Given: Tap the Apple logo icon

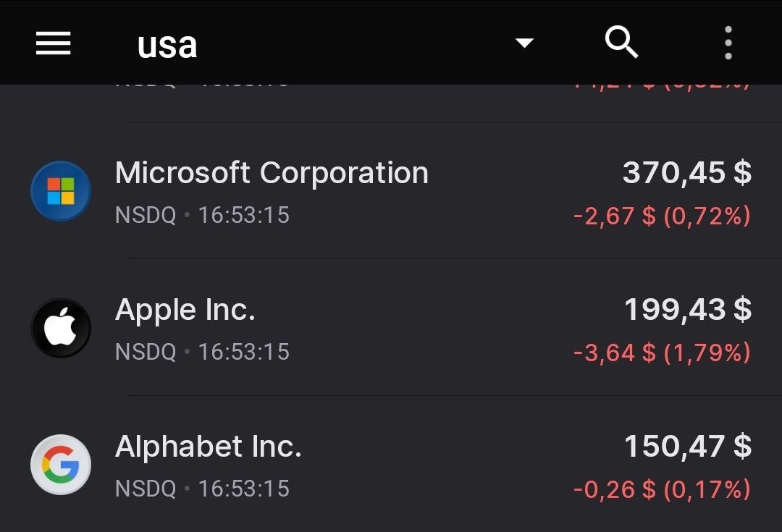Looking at the screenshot, I should click(x=61, y=328).
